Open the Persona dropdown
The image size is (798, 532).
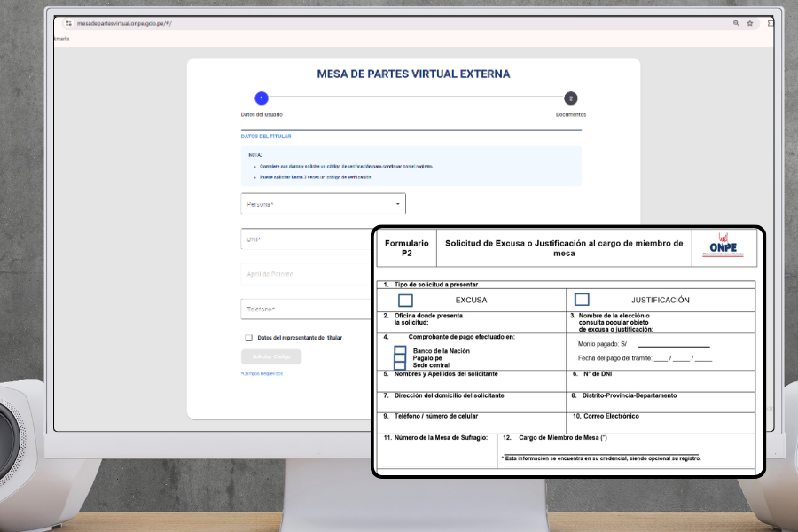319,204
